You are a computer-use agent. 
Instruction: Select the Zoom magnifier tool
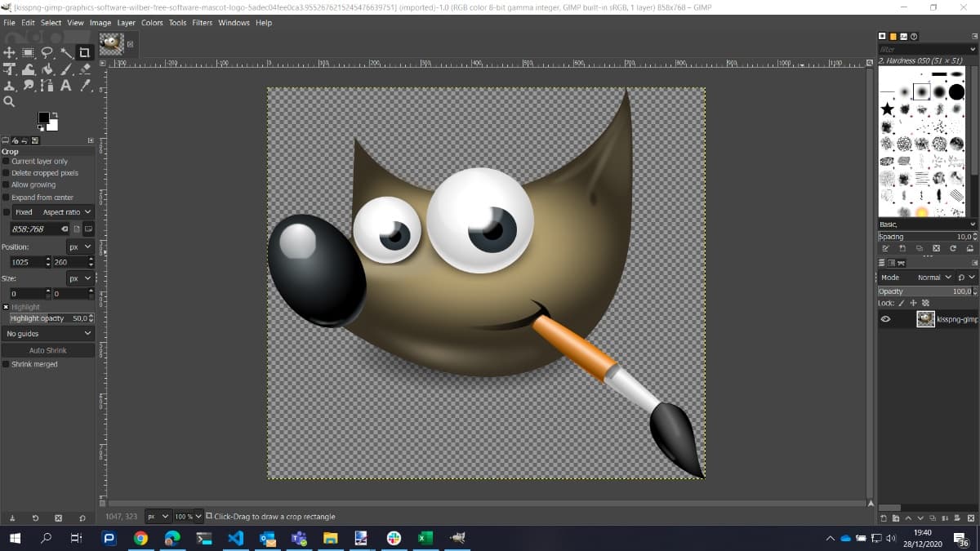click(x=10, y=102)
